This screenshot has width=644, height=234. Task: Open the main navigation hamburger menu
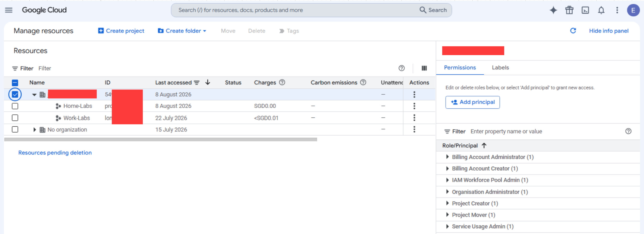pyautogui.click(x=9, y=10)
